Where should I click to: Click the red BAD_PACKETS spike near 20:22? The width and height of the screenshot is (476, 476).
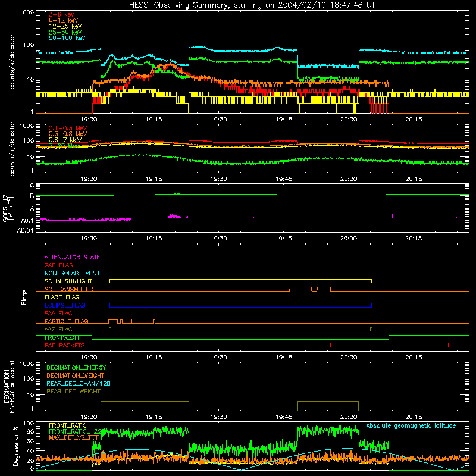449,345
